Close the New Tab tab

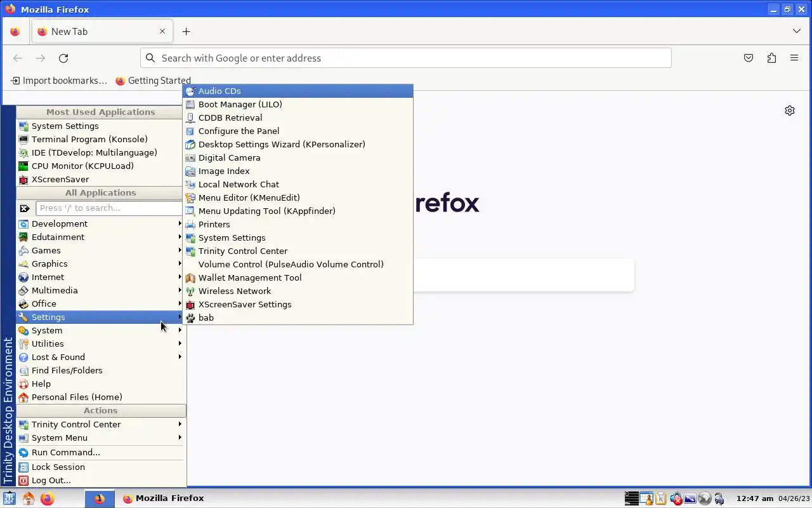[x=162, y=31]
